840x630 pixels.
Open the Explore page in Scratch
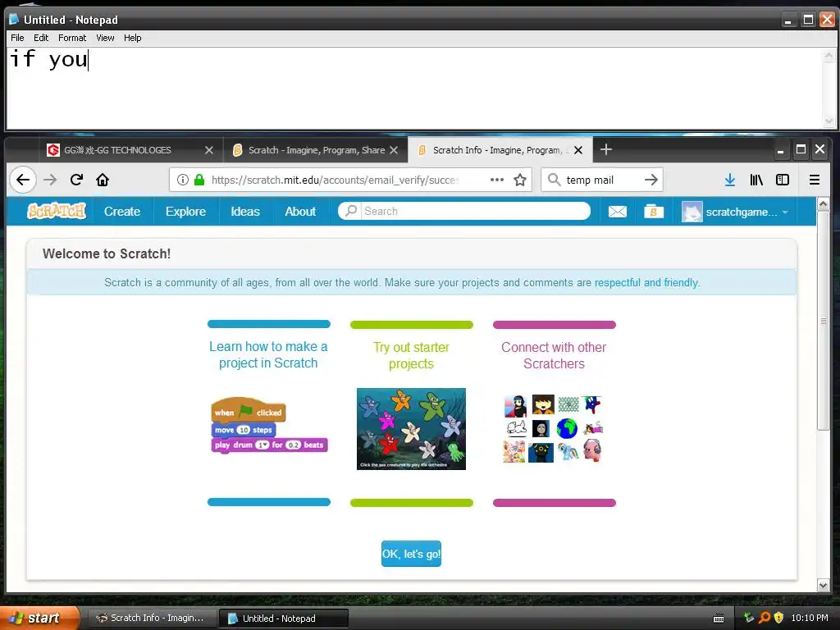pos(185,212)
